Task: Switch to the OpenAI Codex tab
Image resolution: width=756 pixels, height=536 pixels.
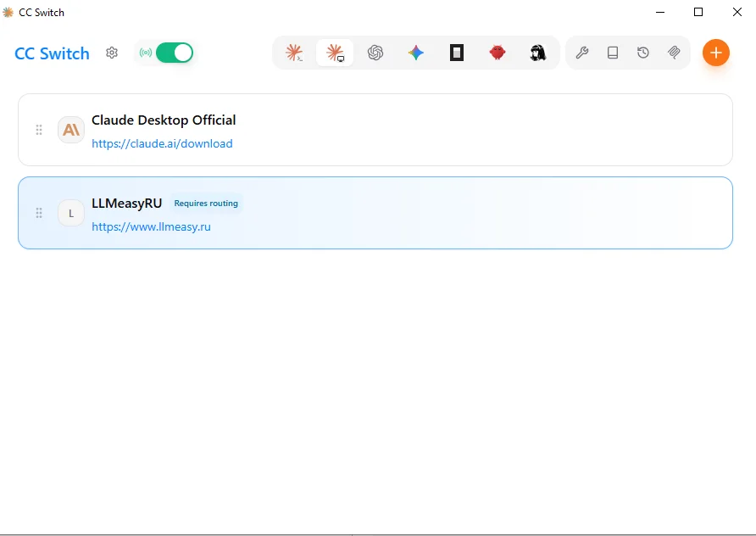Action: [375, 53]
